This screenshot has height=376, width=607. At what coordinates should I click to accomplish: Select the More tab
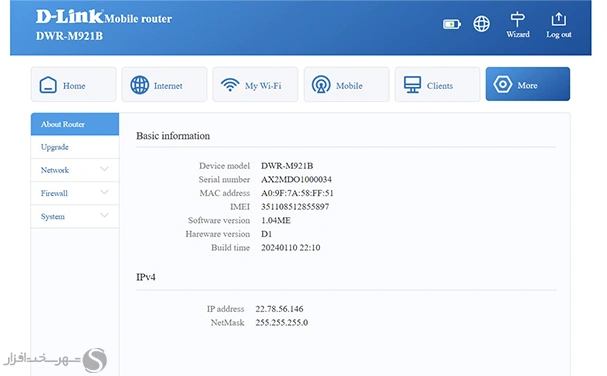pyautogui.click(x=528, y=84)
